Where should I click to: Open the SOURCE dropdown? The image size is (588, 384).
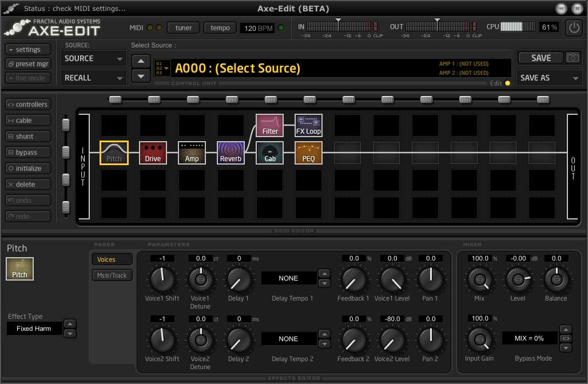pos(94,59)
